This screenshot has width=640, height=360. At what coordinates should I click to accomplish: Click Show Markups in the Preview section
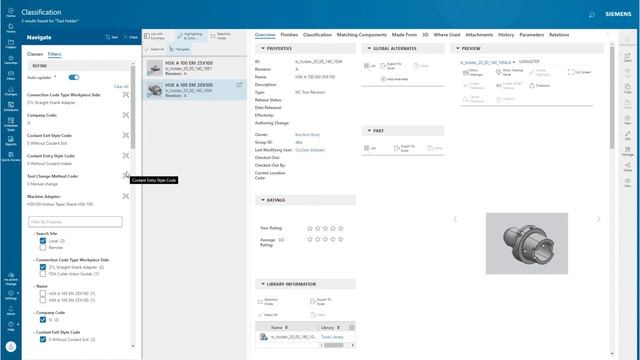473,72
